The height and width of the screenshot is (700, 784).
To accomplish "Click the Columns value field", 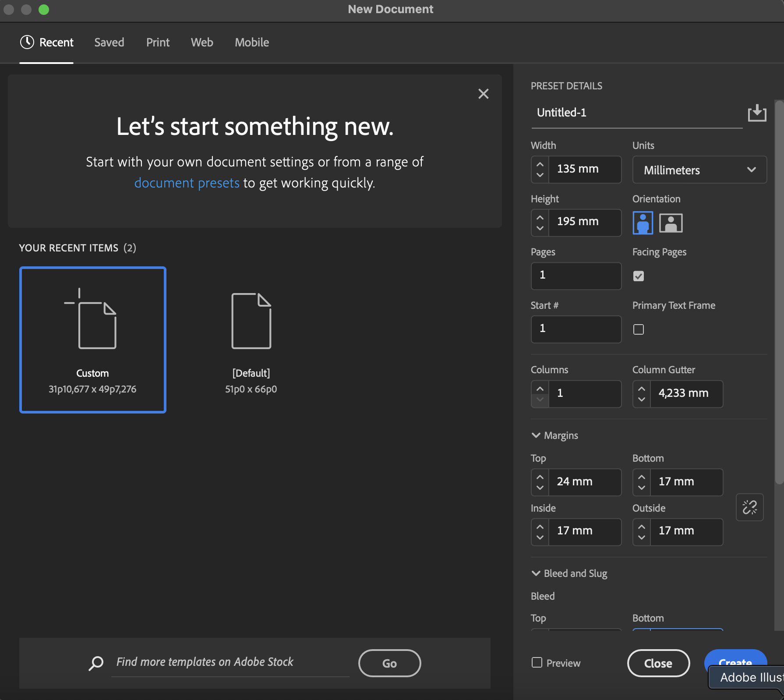I will click(x=585, y=394).
